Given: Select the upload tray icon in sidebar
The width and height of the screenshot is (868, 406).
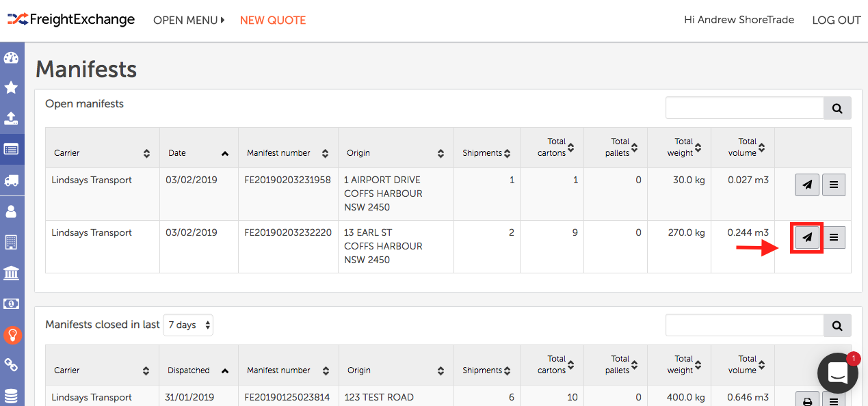Looking at the screenshot, I should 11,118.
